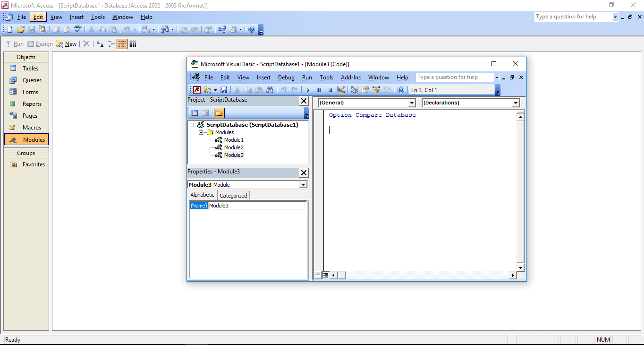Click code window vertical scrollbar down arrow
Viewport: 644px width, 345px height.
pos(520,268)
